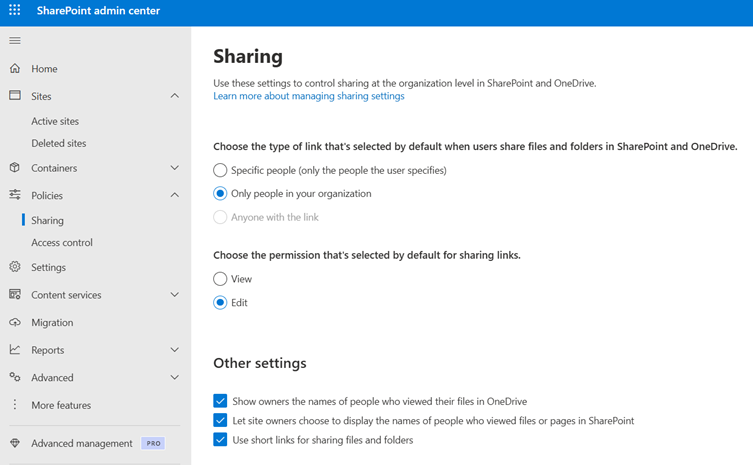Viewport: 753px width, 465px height.
Task: Click the Containers label
Action: pos(54,168)
